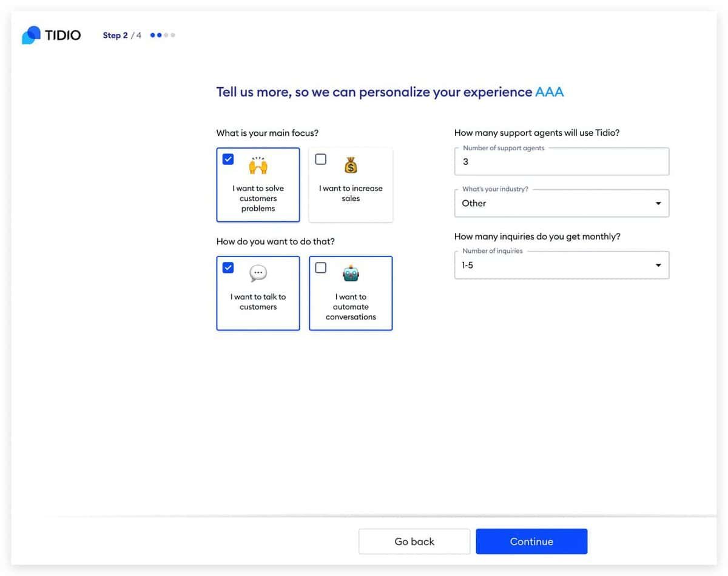Select the 'I want to talk to customers' card
Image resolution: width=728 pixels, height=576 pixels.
click(x=258, y=293)
